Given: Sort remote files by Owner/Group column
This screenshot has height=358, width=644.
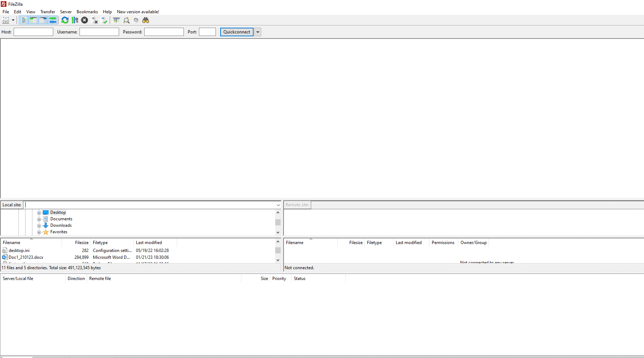Looking at the screenshot, I should coord(473,243).
